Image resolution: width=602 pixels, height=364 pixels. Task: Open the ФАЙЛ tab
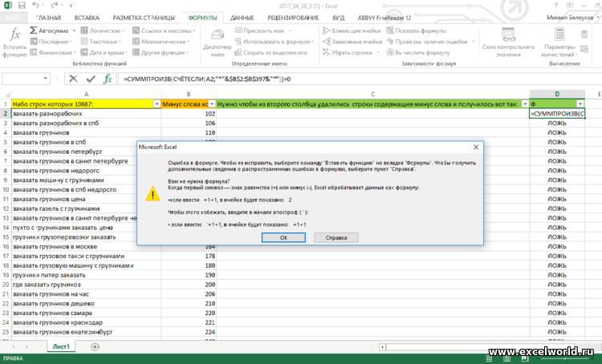14,18
